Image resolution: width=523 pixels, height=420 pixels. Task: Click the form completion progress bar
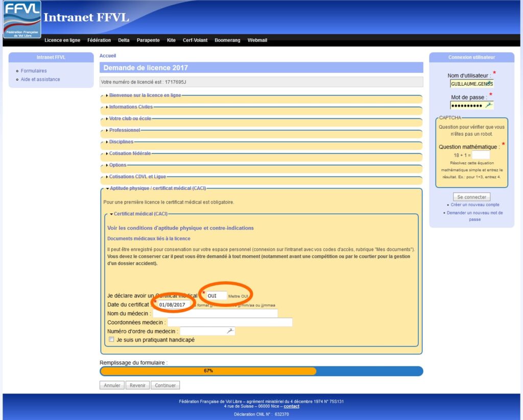(x=261, y=371)
